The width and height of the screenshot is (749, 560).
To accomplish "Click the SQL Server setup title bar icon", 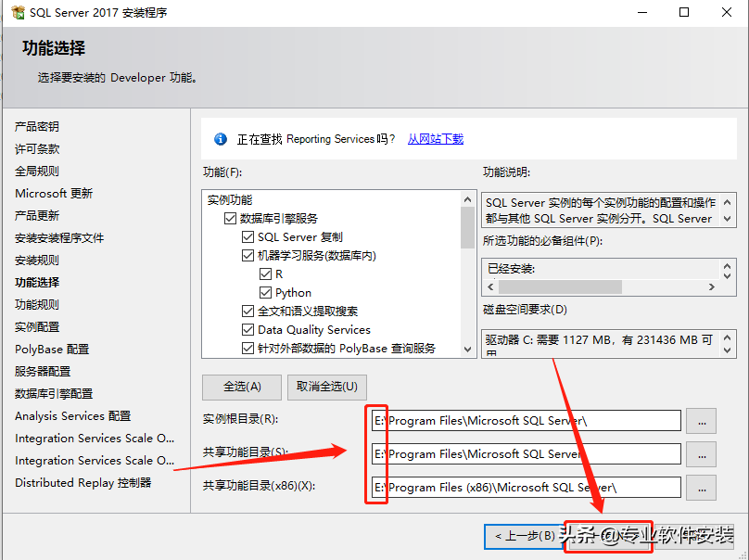I will 18,12.
